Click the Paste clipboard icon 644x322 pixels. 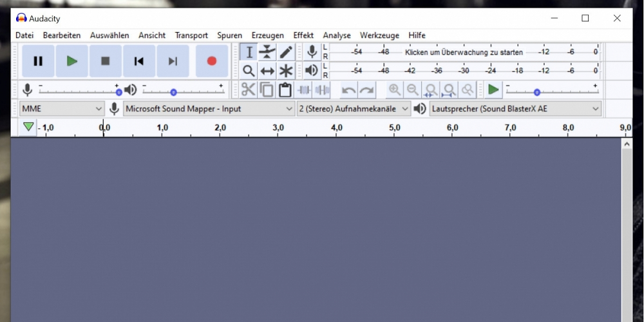click(285, 90)
